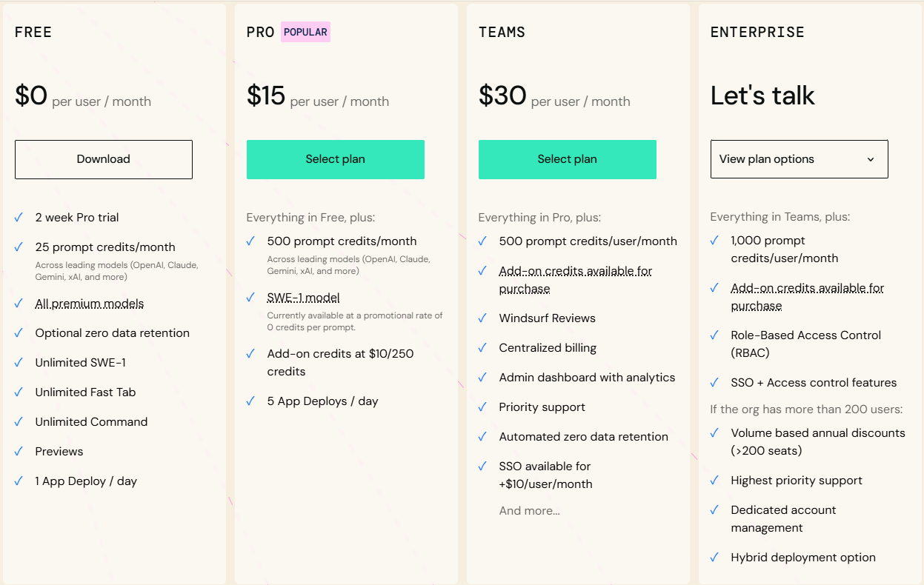
Task: Click checkmark icon beside SWE-1 model
Action: pos(250,298)
